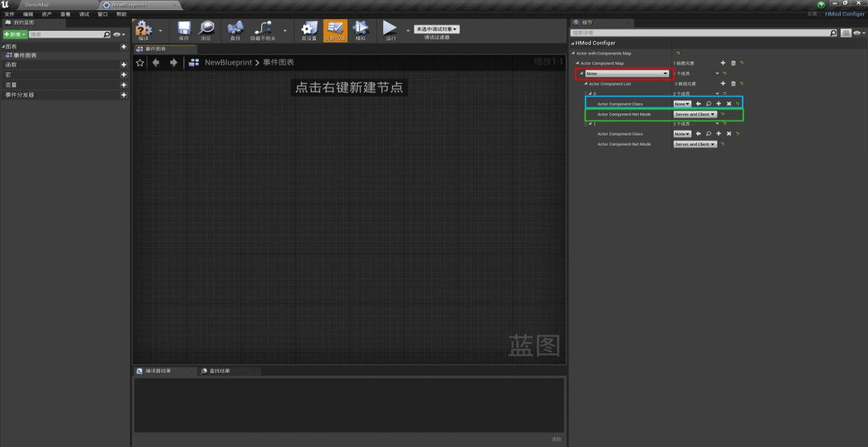Image resolution: width=868 pixels, height=447 pixels.
Task: Select 类默认值 class defaults button
Action: (x=335, y=30)
